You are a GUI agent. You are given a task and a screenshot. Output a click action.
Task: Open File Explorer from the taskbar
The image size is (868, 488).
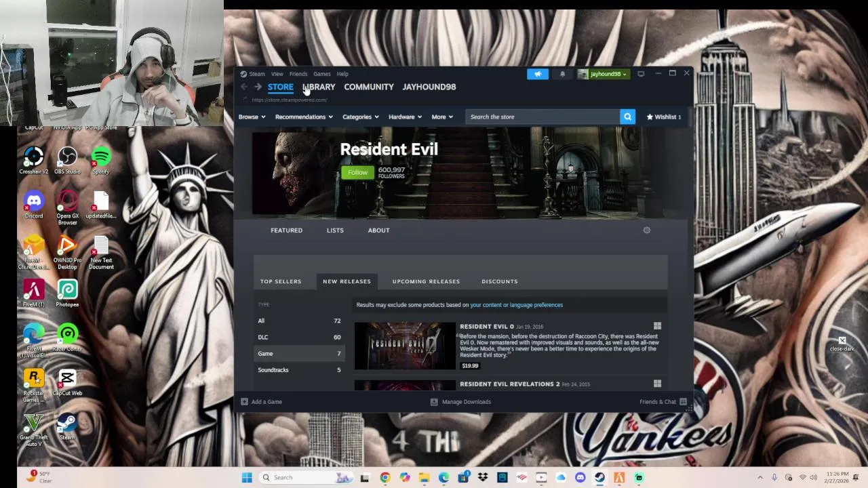coord(424,477)
